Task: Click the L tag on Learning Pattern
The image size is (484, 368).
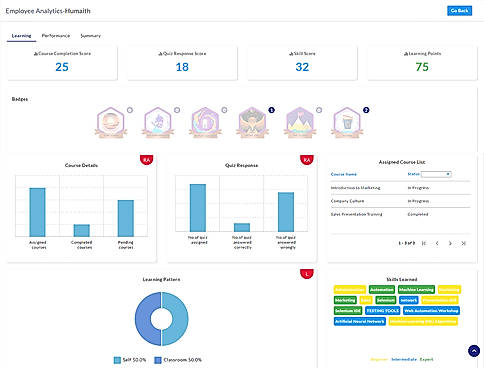Action: pyautogui.click(x=307, y=274)
